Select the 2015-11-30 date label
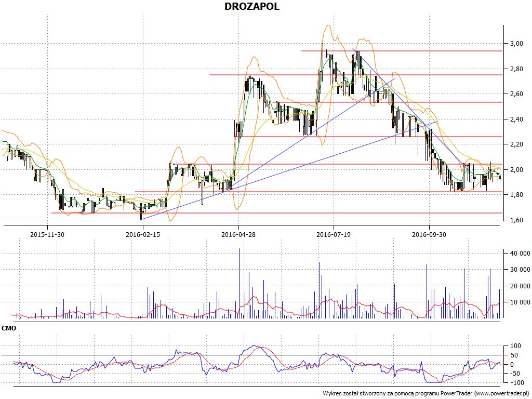 [47, 234]
